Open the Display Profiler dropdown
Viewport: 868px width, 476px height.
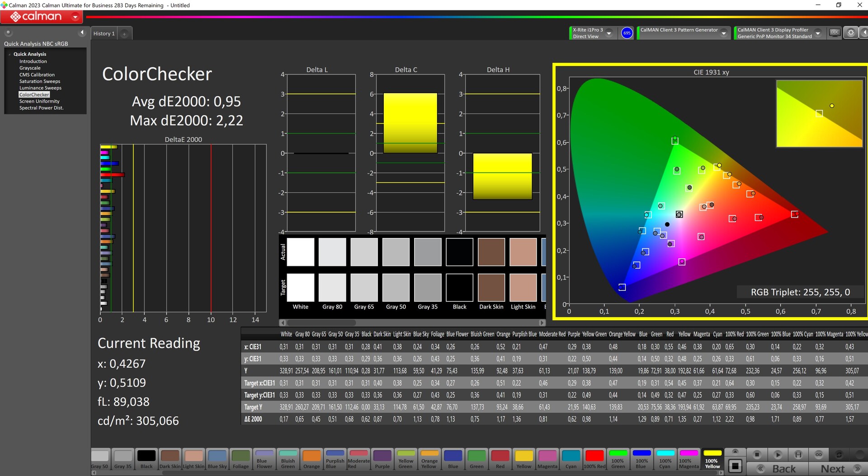point(817,33)
